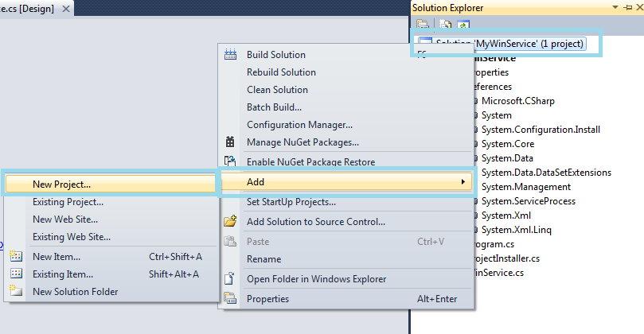The width and height of the screenshot is (644, 334).
Task: Click the Manage NuGet Packages icon
Action: point(231,142)
